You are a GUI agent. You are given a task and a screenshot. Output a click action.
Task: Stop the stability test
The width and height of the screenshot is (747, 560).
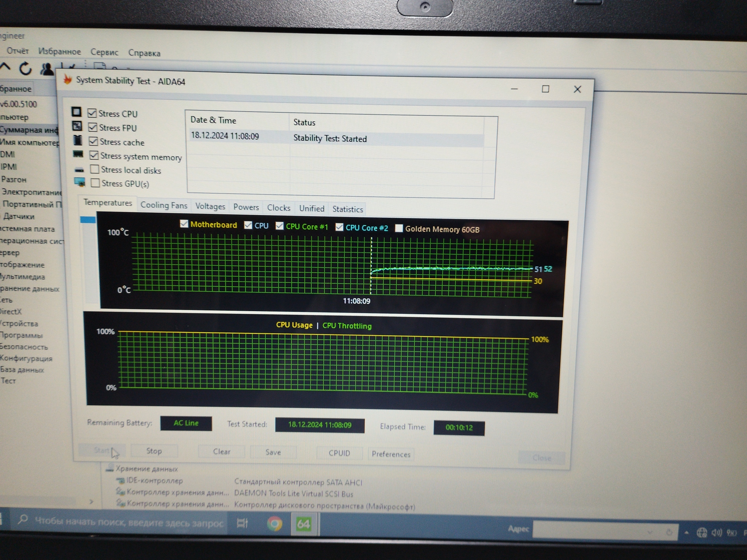coord(154,451)
